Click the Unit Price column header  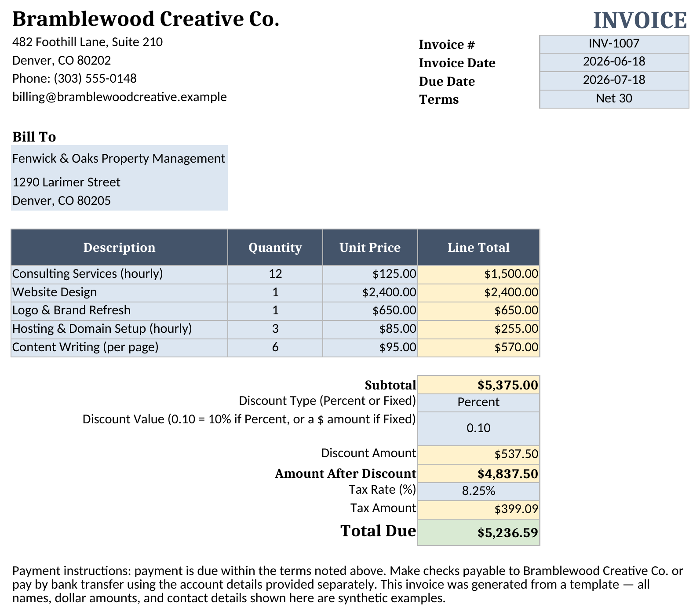(370, 247)
